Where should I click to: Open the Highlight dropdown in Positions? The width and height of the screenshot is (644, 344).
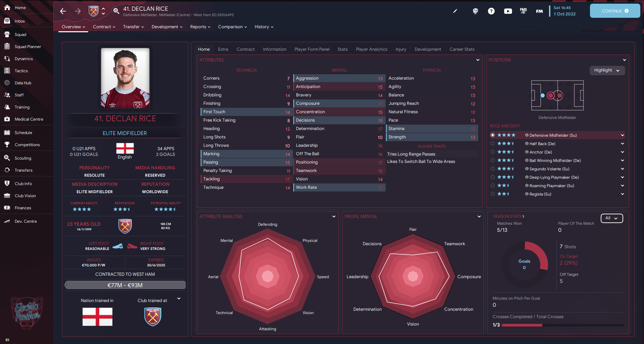click(607, 70)
